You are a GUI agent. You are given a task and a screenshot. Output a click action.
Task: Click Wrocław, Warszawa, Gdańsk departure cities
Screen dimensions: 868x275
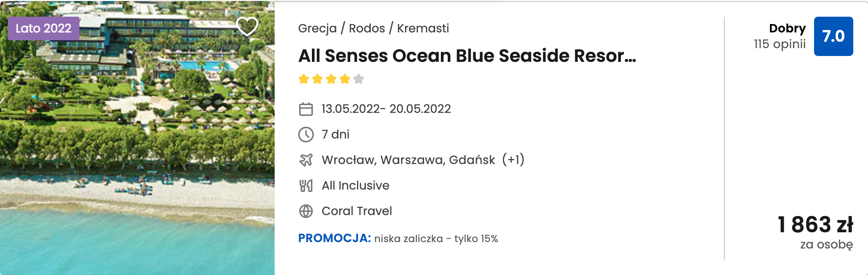408,160
